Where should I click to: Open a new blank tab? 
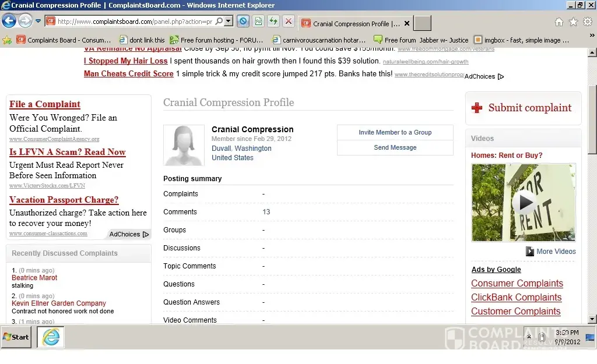tap(422, 23)
